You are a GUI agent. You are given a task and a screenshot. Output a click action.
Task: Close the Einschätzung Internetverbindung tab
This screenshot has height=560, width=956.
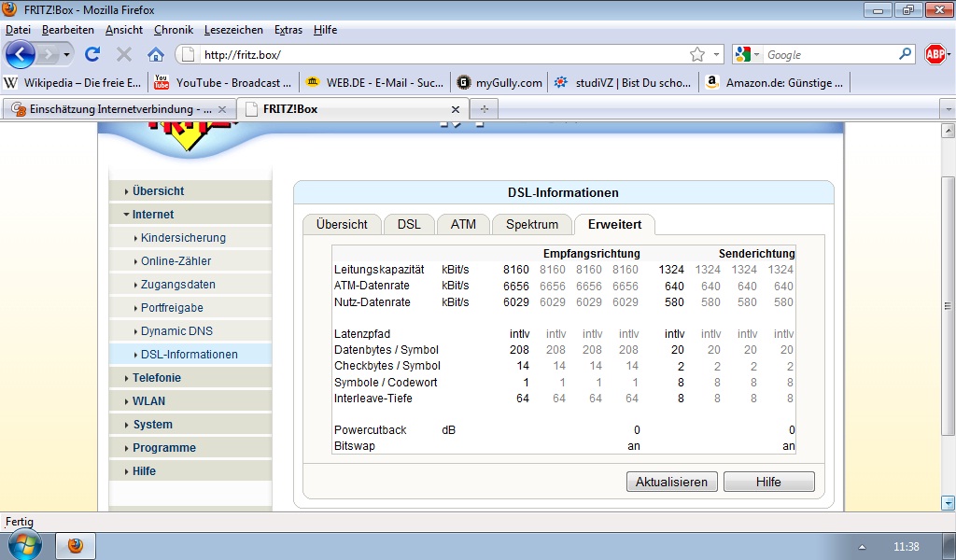(222, 109)
